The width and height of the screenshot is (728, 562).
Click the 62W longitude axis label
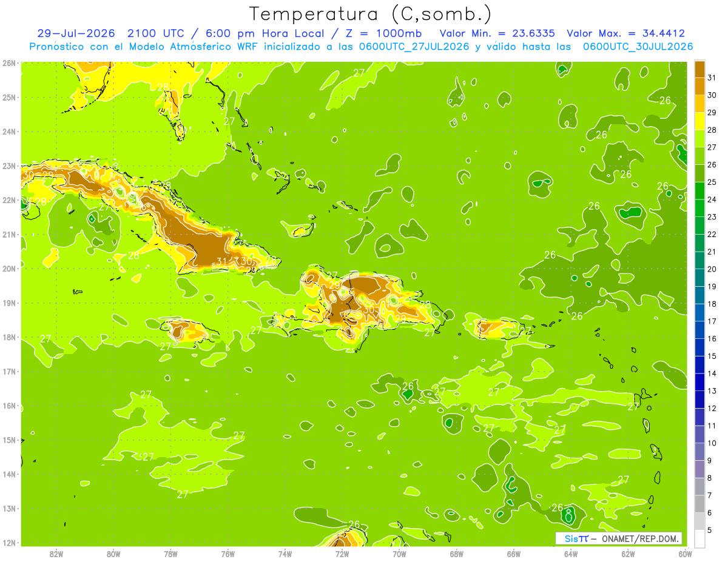[629, 554]
